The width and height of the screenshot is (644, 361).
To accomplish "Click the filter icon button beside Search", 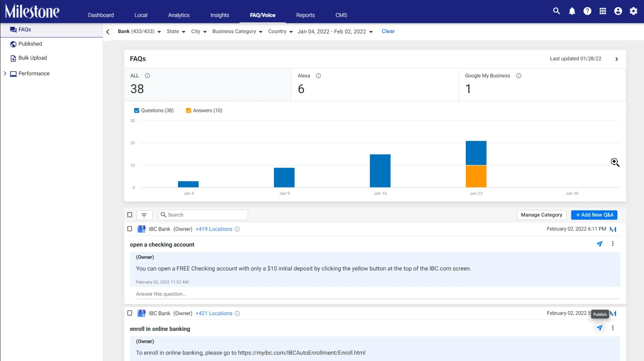I will 144,215.
